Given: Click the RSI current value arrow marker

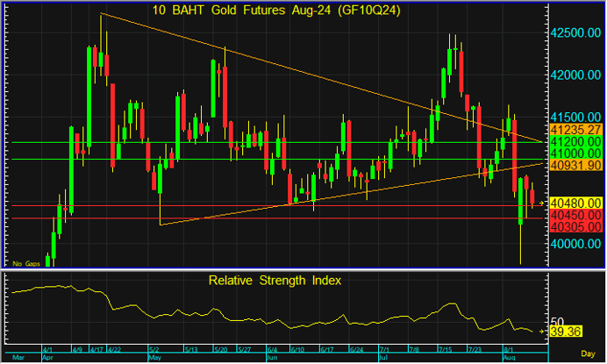Looking at the screenshot, I should (541, 332).
